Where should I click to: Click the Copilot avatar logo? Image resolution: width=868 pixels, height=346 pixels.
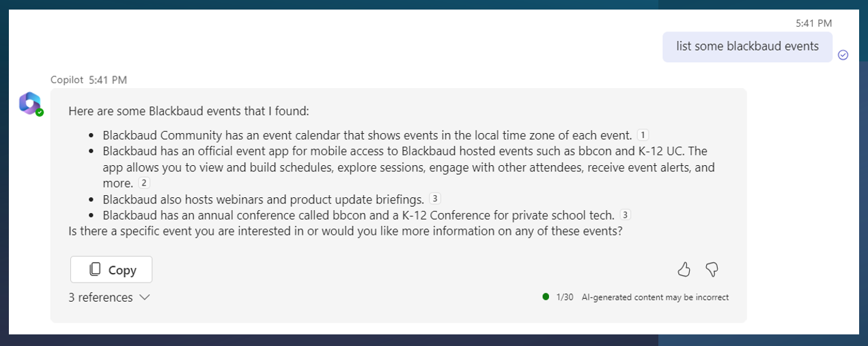click(x=30, y=102)
